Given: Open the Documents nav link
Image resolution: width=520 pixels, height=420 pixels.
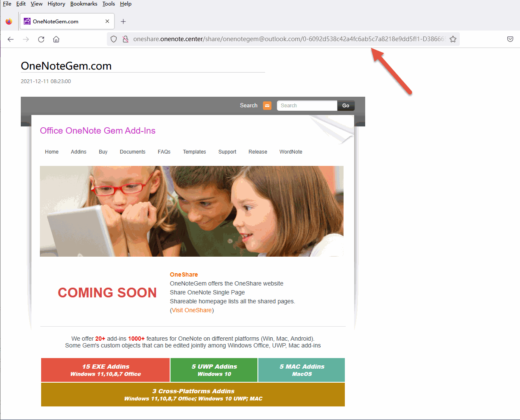Looking at the screenshot, I should click(x=132, y=152).
